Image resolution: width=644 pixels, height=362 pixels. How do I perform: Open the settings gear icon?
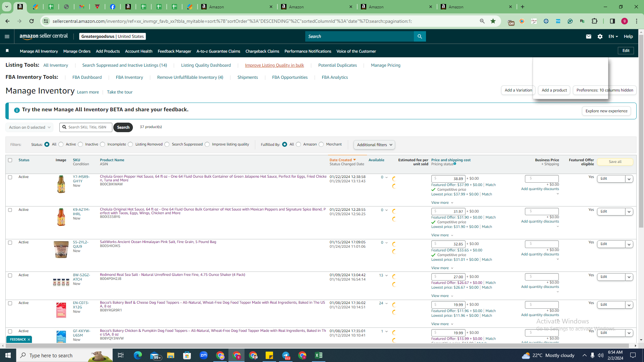(x=600, y=37)
